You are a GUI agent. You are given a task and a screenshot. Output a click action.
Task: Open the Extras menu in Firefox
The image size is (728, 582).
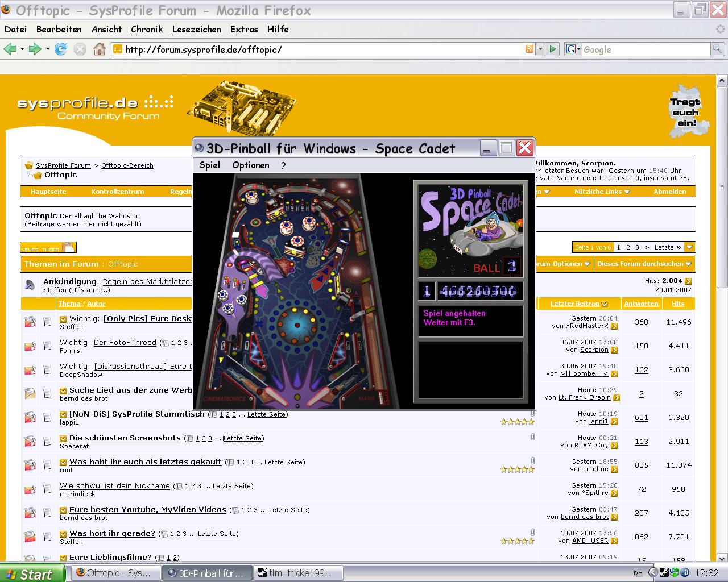click(x=244, y=29)
